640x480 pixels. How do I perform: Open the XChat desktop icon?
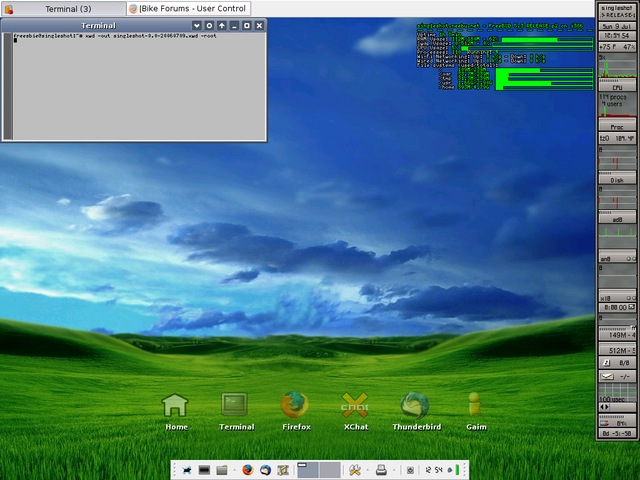click(x=355, y=411)
